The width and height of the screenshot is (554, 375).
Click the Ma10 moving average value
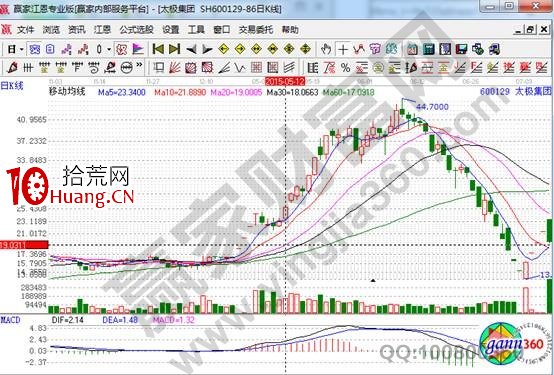(x=180, y=93)
